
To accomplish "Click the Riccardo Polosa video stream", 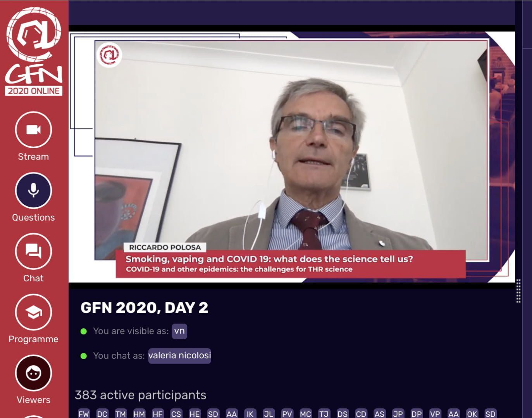I will [292, 157].
